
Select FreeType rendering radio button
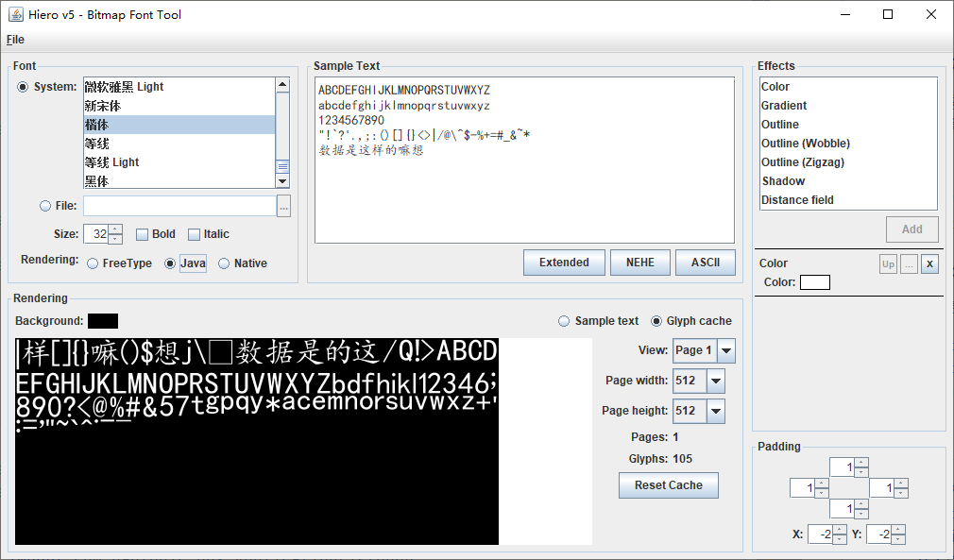(x=93, y=263)
